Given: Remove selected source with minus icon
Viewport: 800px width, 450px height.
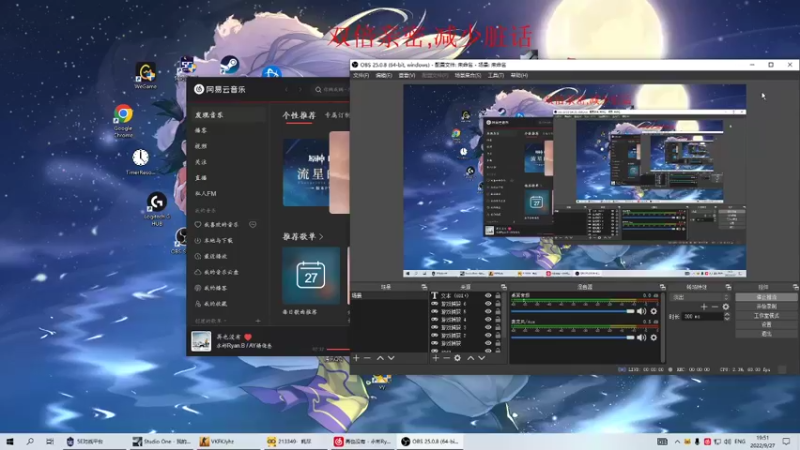Looking at the screenshot, I should click(x=446, y=358).
